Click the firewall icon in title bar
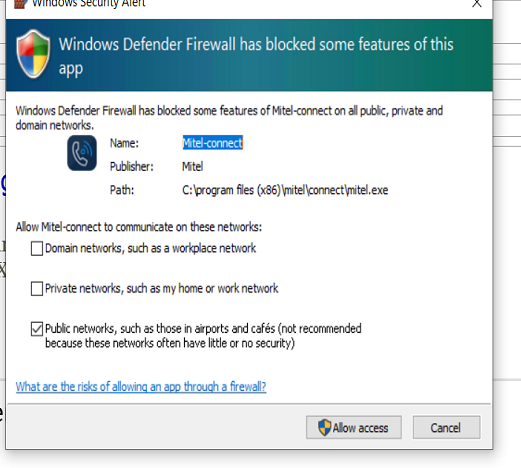 pos(20,3)
